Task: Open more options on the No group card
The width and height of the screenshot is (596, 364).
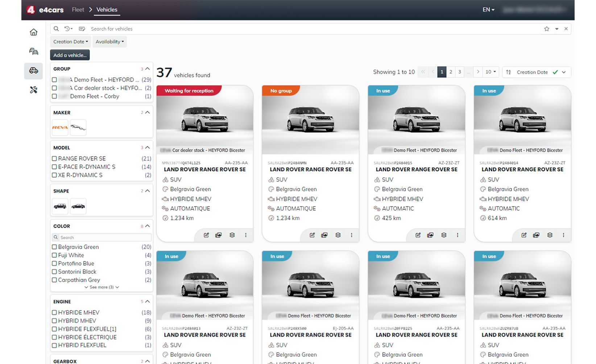Action: click(x=351, y=235)
